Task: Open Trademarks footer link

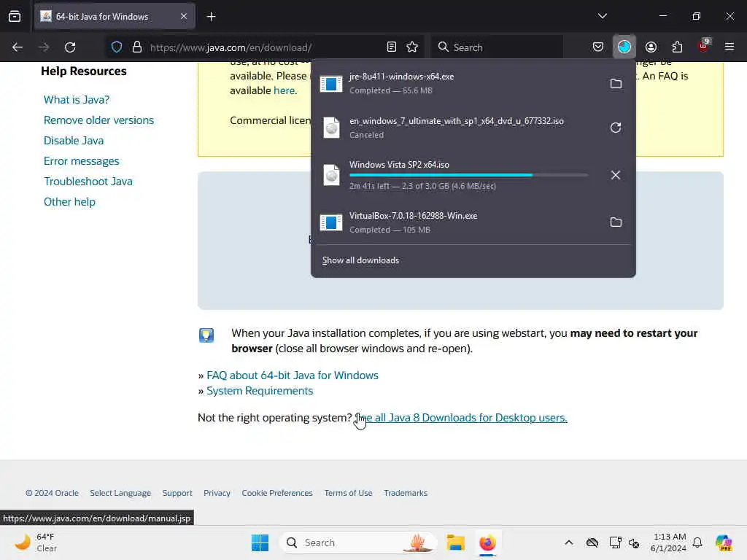Action: pyautogui.click(x=406, y=493)
